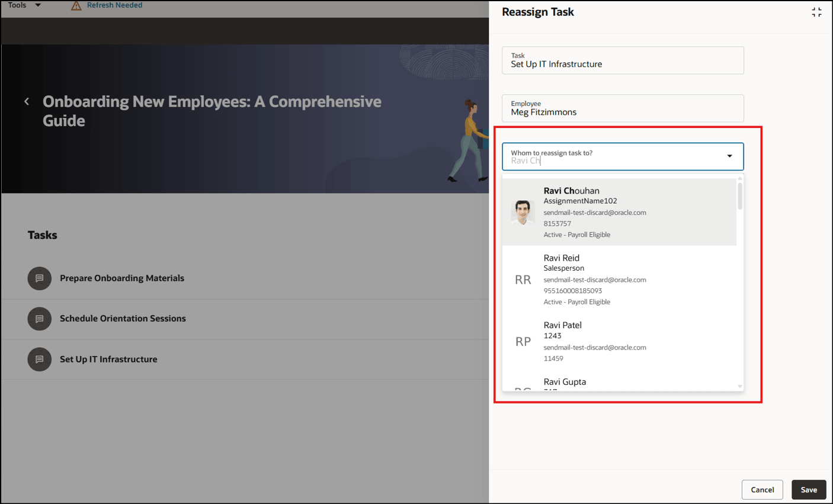Select Ravi Reid from the suggestions

click(x=619, y=280)
